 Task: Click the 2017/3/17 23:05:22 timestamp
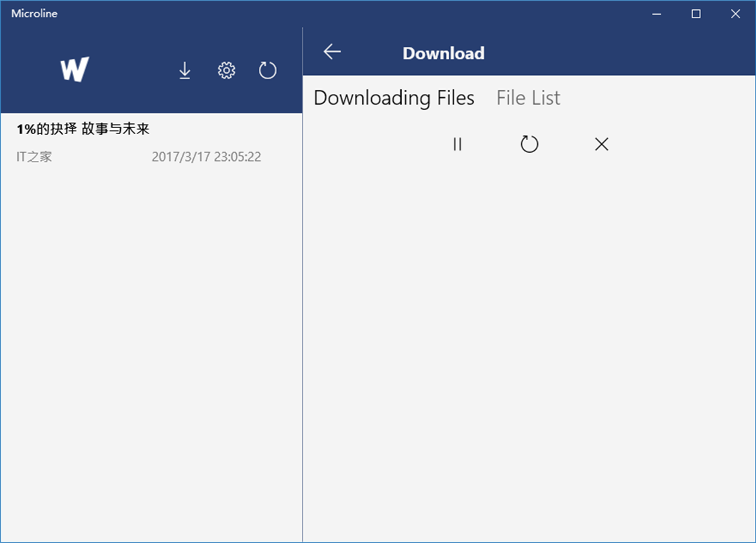coord(206,157)
